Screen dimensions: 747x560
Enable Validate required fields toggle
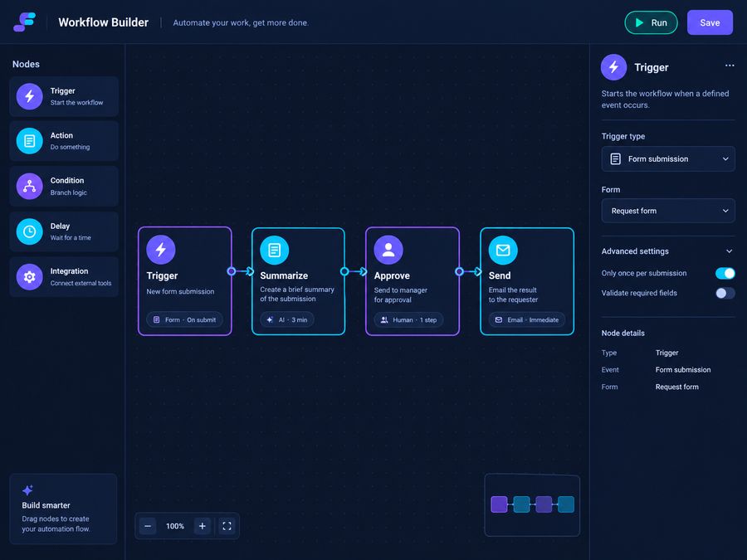point(725,294)
